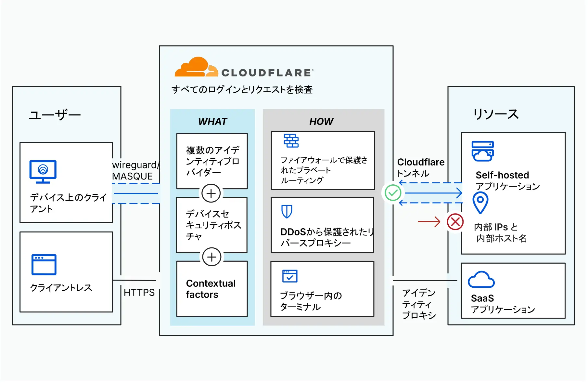Click the plus circle above device posture box
This screenshot has width=588, height=383.
pyautogui.click(x=211, y=193)
